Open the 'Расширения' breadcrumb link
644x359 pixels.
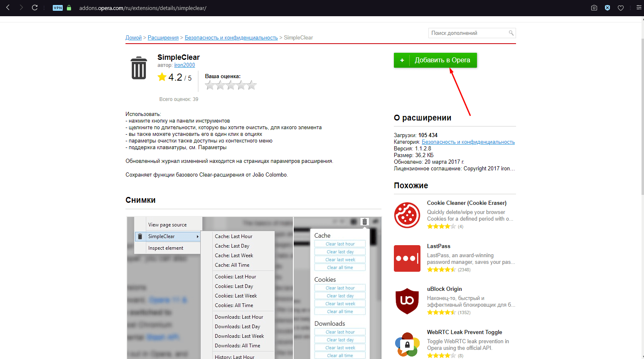coord(163,37)
